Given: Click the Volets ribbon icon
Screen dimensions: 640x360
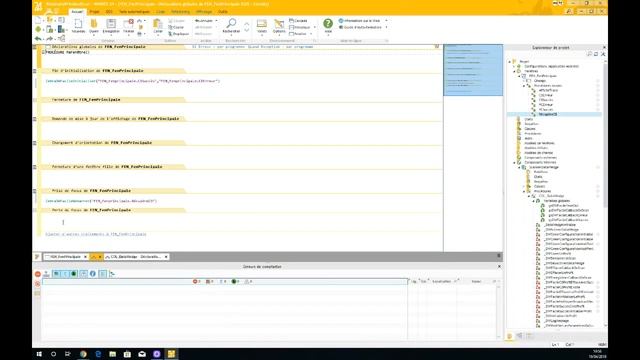Looking at the screenshot, I should tap(262, 26).
